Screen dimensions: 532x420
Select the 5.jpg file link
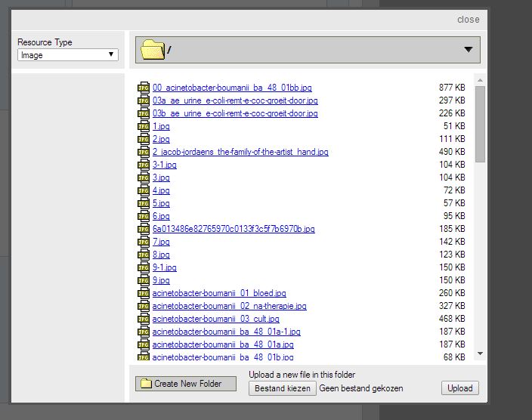tap(161, 203)
